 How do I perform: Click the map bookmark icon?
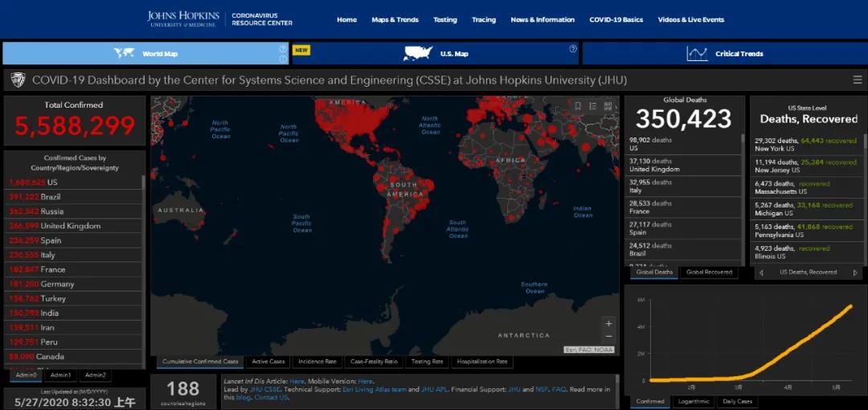click(578, 105)
